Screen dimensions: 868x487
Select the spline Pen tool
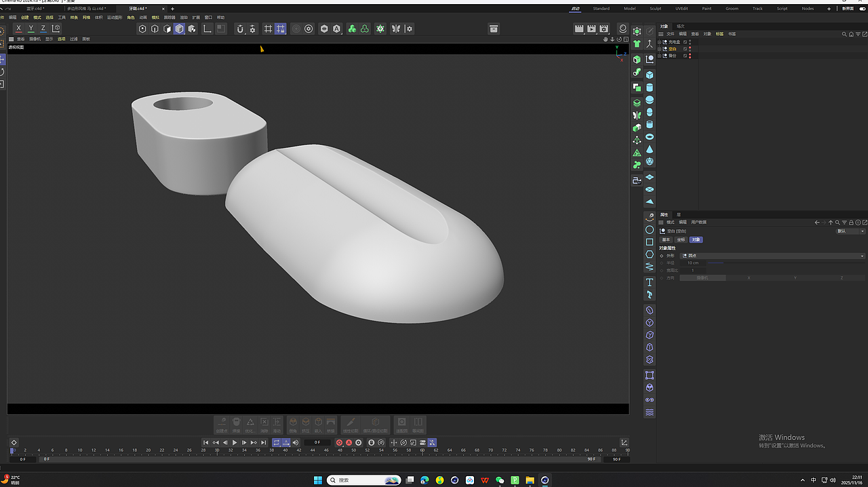click(650, 217)
